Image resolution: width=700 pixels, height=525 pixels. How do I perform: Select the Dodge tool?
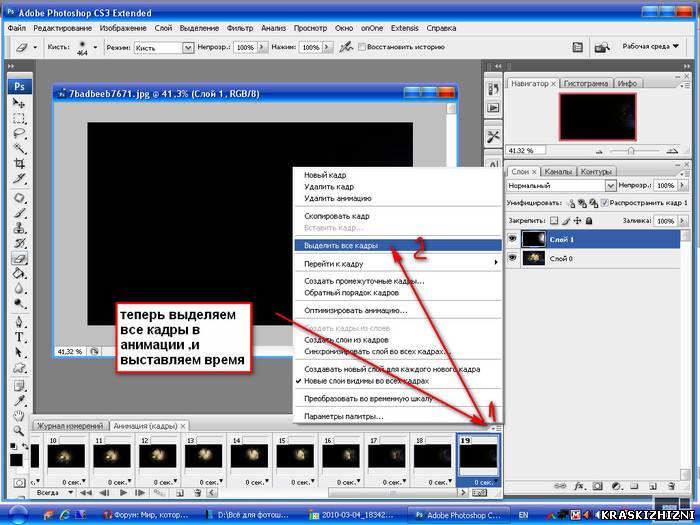click(x=19, y=304)
